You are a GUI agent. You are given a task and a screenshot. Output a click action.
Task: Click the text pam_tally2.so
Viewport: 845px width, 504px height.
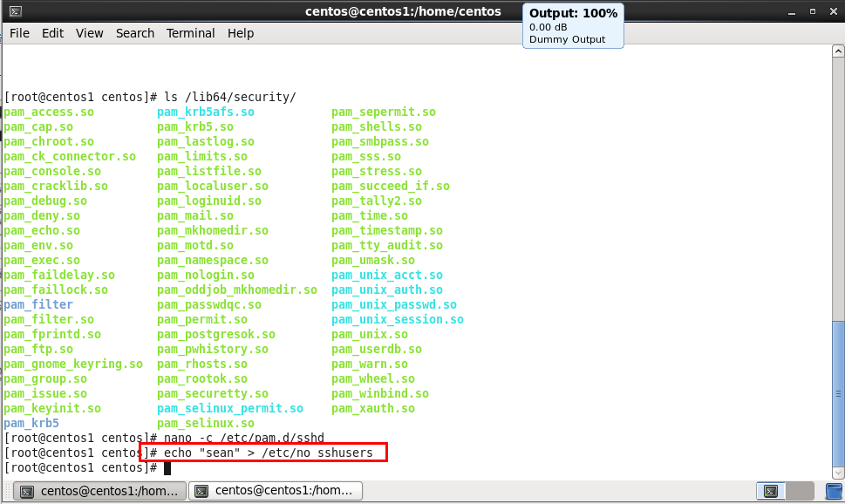[x=376, y=201]
